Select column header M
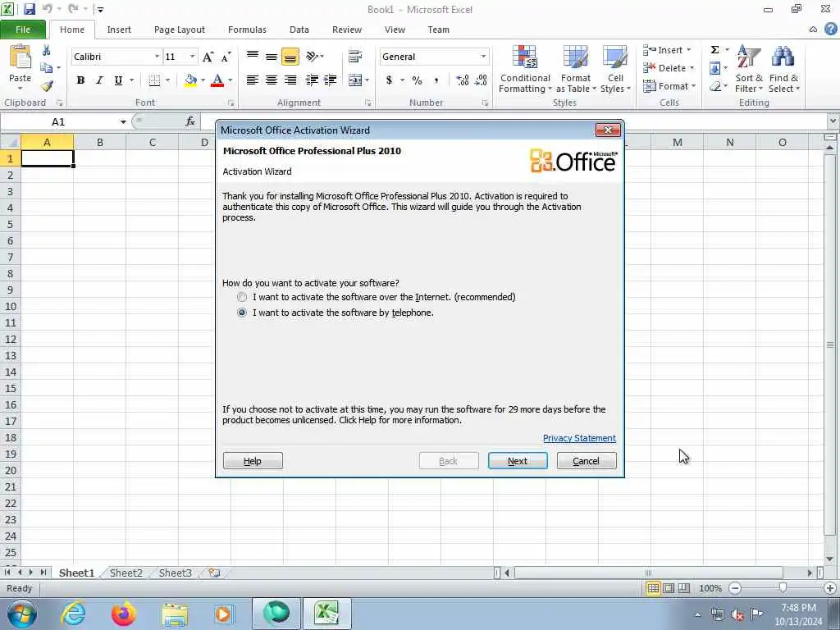The image size is (840, 630). coord(677,143)
